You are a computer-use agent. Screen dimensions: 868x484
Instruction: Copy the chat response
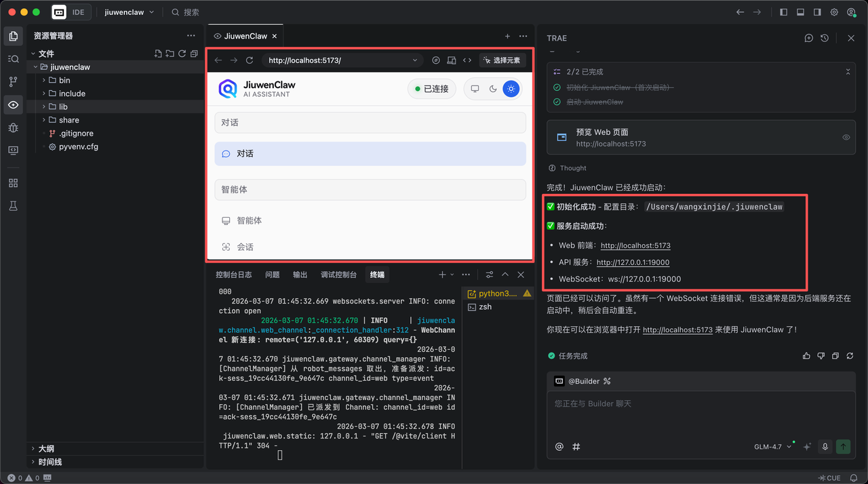click(x=835, y=356)
